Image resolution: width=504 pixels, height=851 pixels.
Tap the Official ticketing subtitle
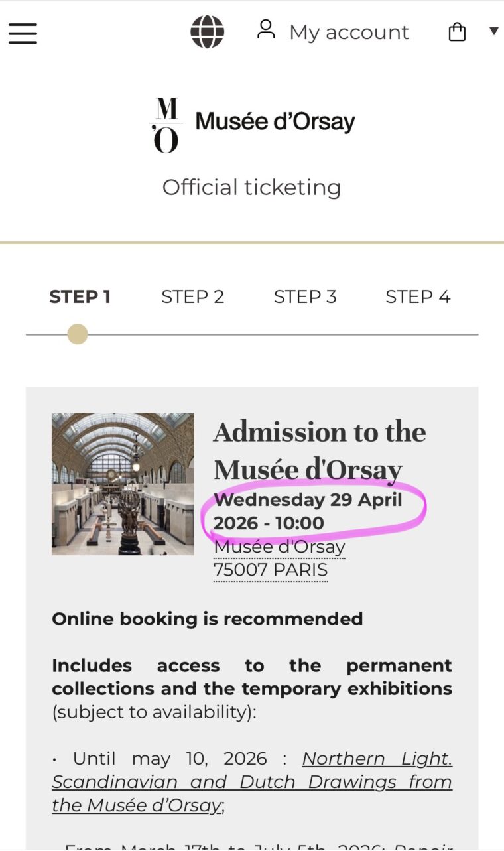pyautogui.click(x=252, y=187)
